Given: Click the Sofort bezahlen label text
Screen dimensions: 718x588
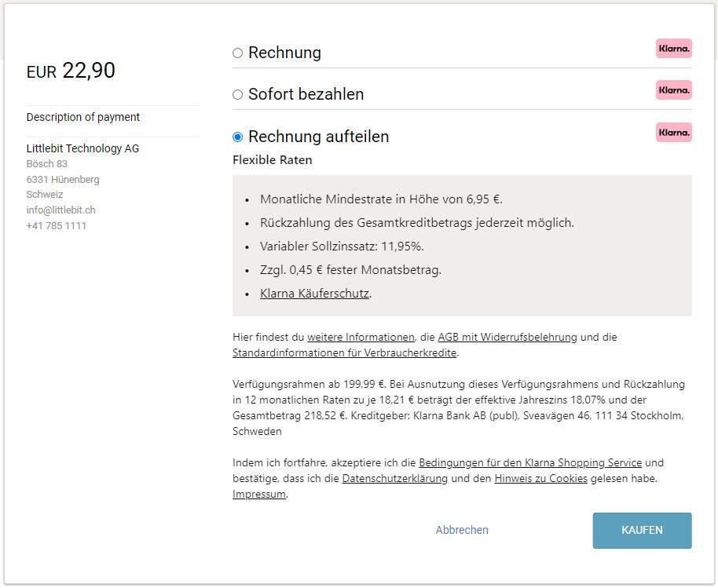Looking at the screenshot, I should [x=306, y=94].
